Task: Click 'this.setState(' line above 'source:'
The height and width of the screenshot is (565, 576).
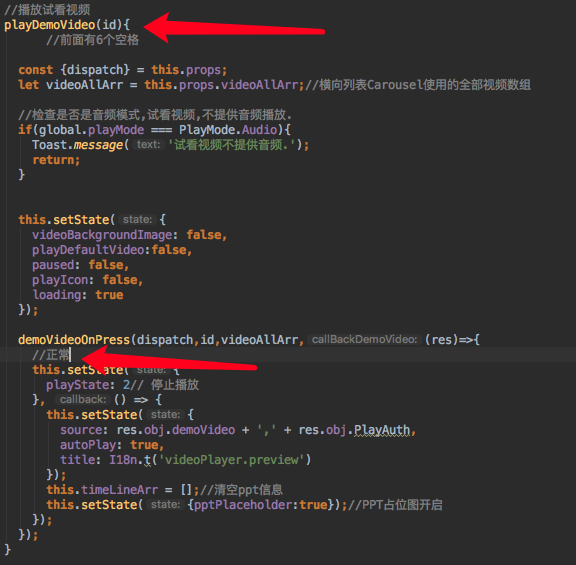Action: [x=95, y=415]
